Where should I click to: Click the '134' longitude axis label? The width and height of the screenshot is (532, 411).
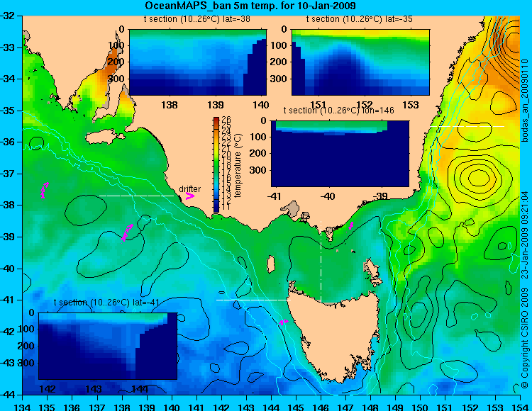click(23, 407)
